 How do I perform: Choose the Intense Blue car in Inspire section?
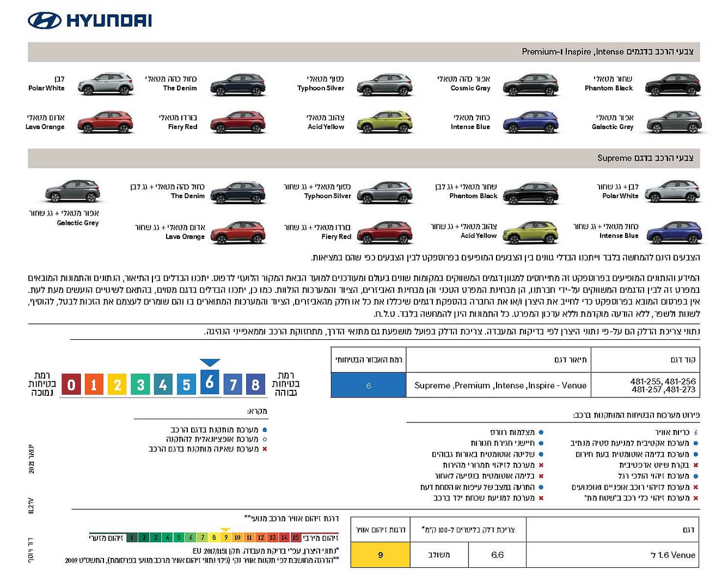point(531,122)
